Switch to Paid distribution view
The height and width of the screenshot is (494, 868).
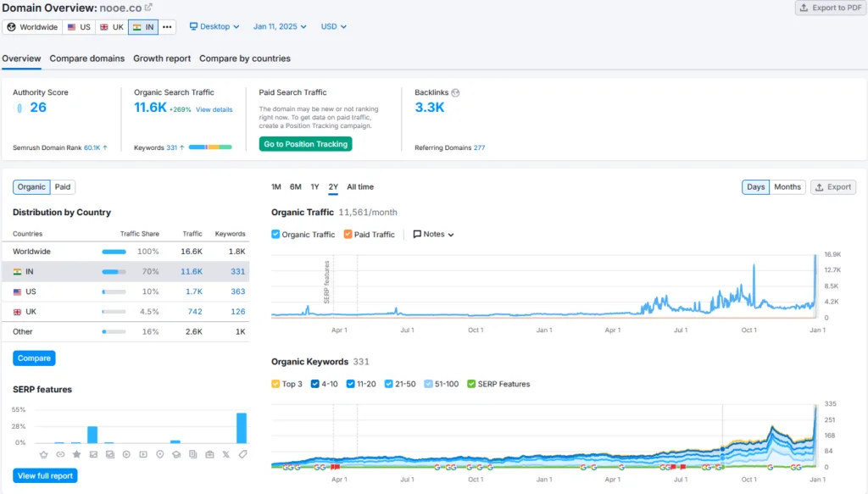pyautogui.click(x=63, y=187)
